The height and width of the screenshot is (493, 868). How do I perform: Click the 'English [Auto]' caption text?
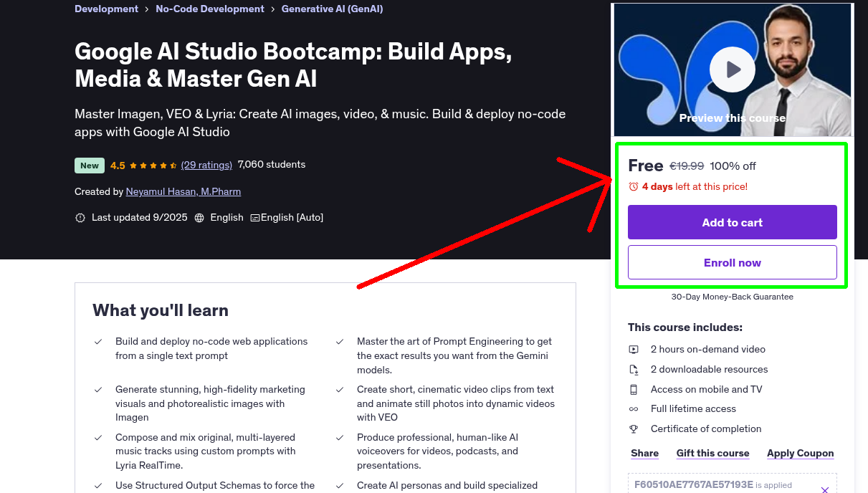point(292,218)
